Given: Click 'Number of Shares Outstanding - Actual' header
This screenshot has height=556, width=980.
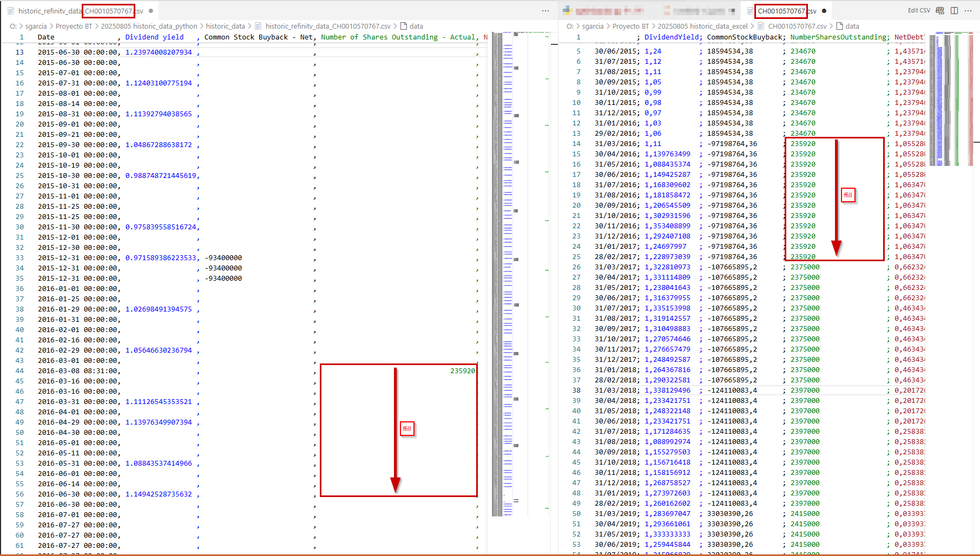Looking at the screenshot, I should [x=398, y=37].
